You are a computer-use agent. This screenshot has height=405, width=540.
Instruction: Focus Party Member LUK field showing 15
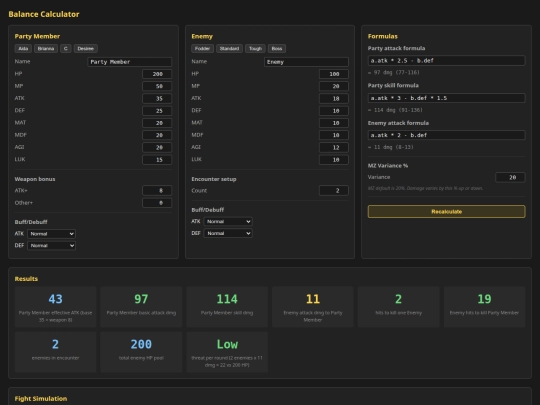click(x=157, y=159)
